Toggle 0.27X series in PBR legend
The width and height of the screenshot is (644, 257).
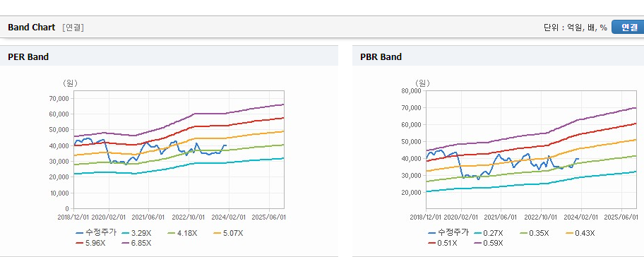489,233
